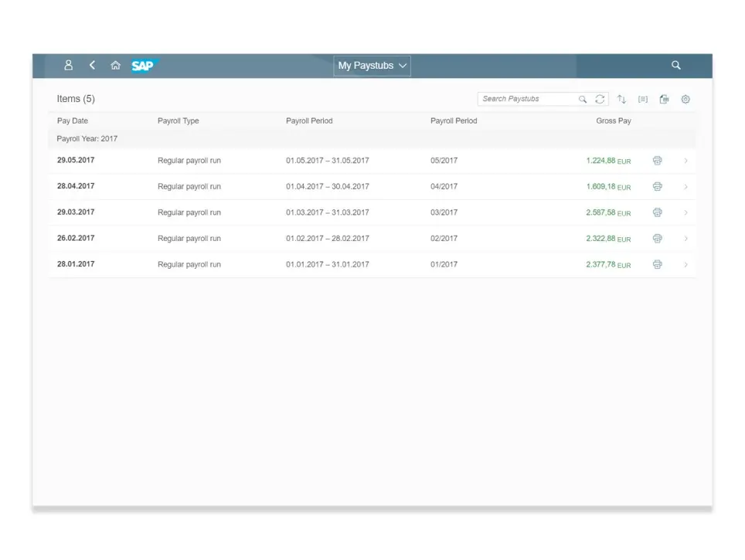
Task: Click period 01.05.2017 – 31.05.2017
Action: coord(328,161)
